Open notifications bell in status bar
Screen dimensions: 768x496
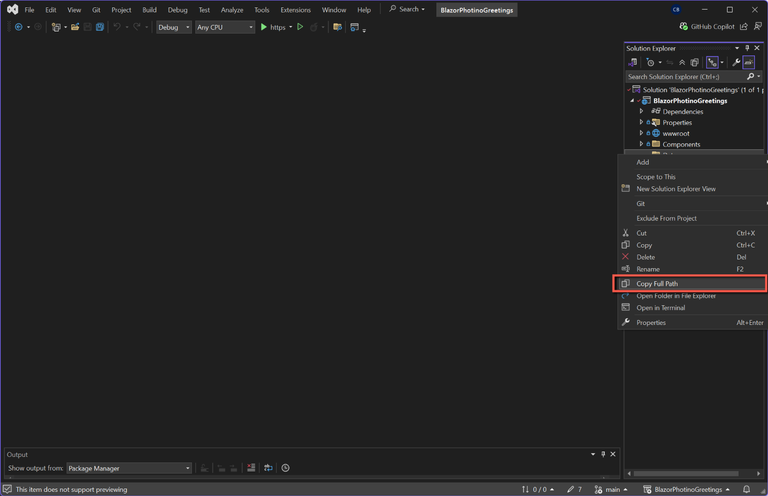(746, 489)
